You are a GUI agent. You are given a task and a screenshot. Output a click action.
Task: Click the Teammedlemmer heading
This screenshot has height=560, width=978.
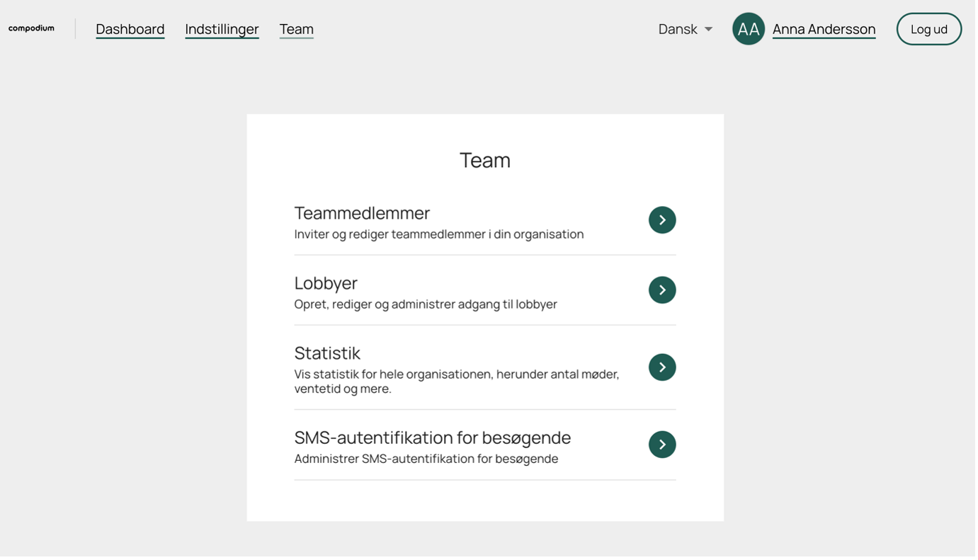[363, 213]
